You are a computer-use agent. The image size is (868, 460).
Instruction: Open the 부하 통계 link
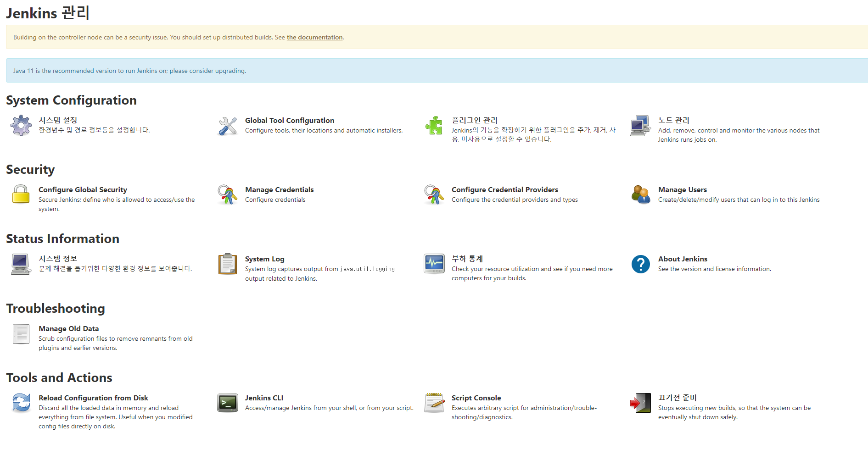pyautogui.click(x=467, y=259)
